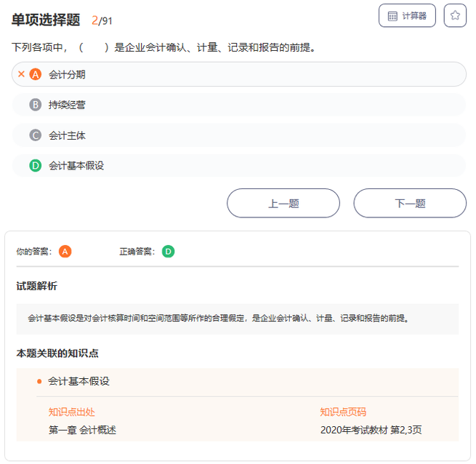Click the star favorite icon

pos(455,15)
